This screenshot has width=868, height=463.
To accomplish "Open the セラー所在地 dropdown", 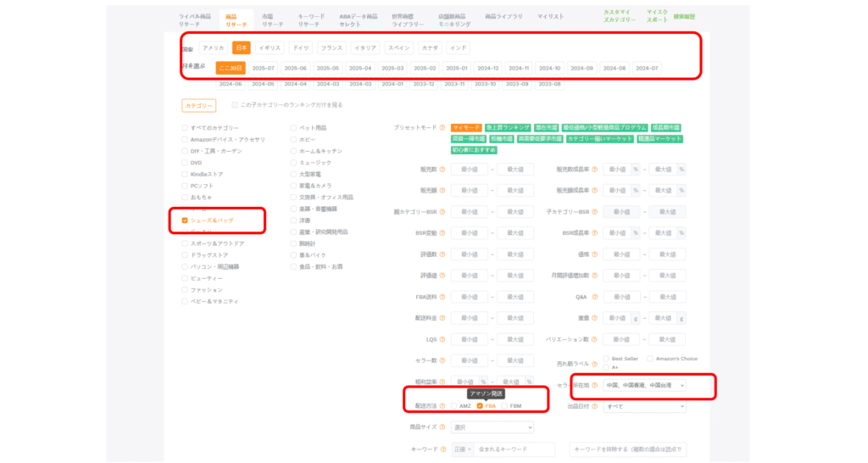I will (644, 385).
